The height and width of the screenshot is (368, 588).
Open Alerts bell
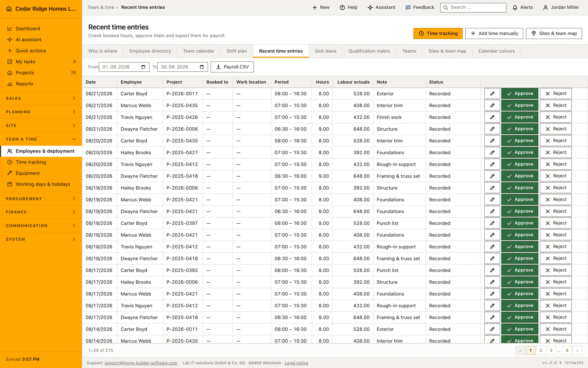pyautogui.click(x=523, y=7)
